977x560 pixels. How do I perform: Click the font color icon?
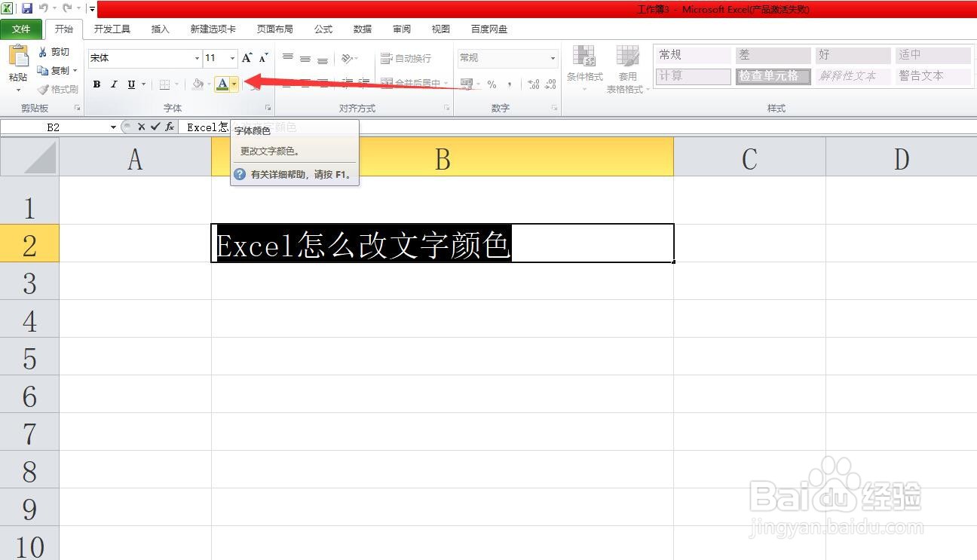224,84
